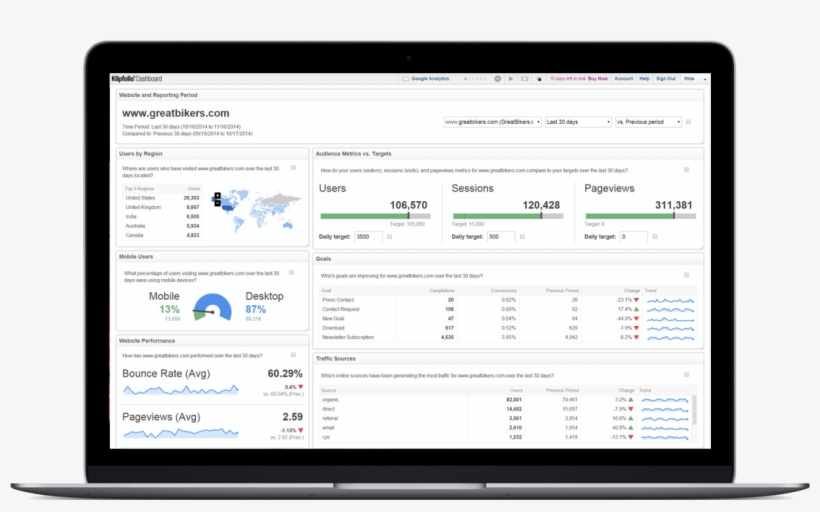Open the Last 30 days dropdown

(x=578, y=122)
